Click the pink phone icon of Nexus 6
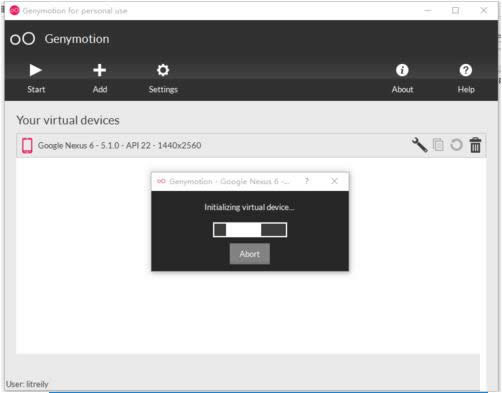This screenshot has height=393, width=502. (x=27, y=146)
